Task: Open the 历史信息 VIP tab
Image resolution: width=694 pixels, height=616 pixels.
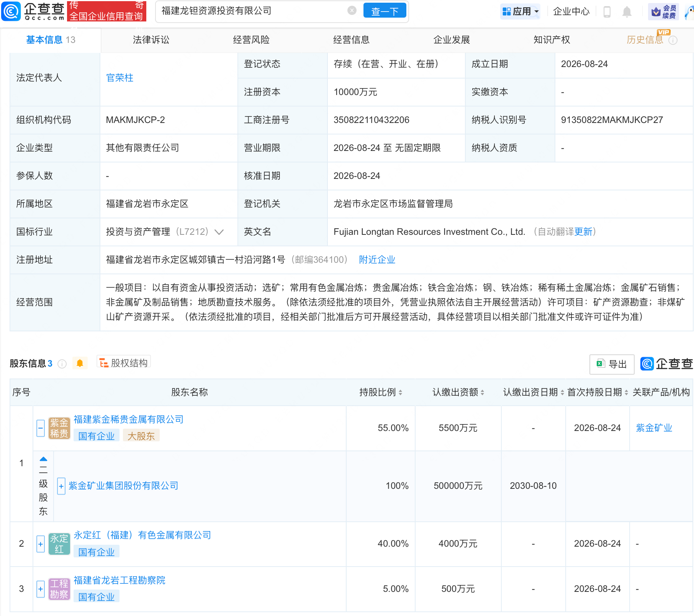Action: pos(645,40)
